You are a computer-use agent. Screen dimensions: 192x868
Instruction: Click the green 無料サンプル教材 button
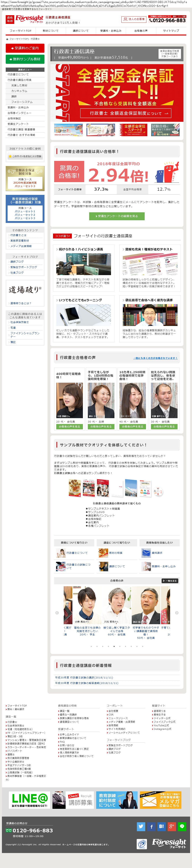pyautogui.click(x=25, y=59)
